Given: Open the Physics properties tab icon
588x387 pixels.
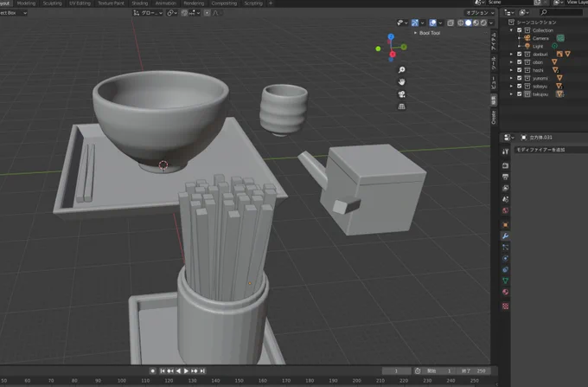Looking at the screenshot, I should pyautogui.click(x=506, y=259).
